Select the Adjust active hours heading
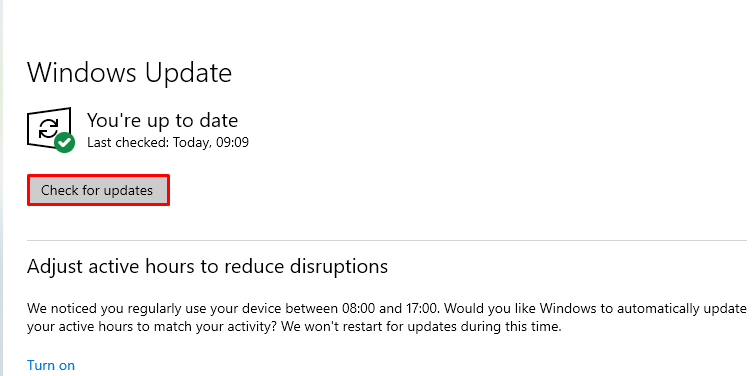The height and width of the screenshot is (376, 755). pos(208,266)
